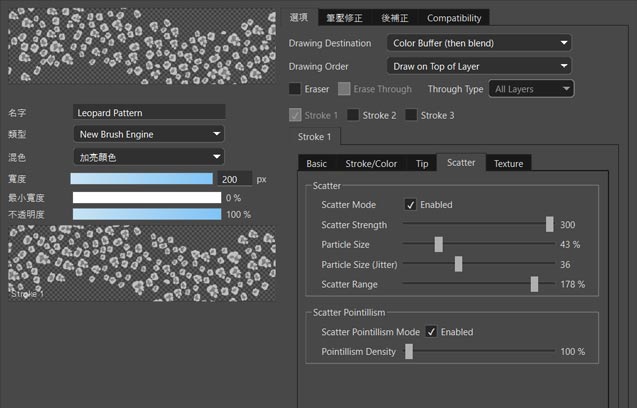
Task: Expand the New Brush Engine type dropdown
Action: point(148,134)
